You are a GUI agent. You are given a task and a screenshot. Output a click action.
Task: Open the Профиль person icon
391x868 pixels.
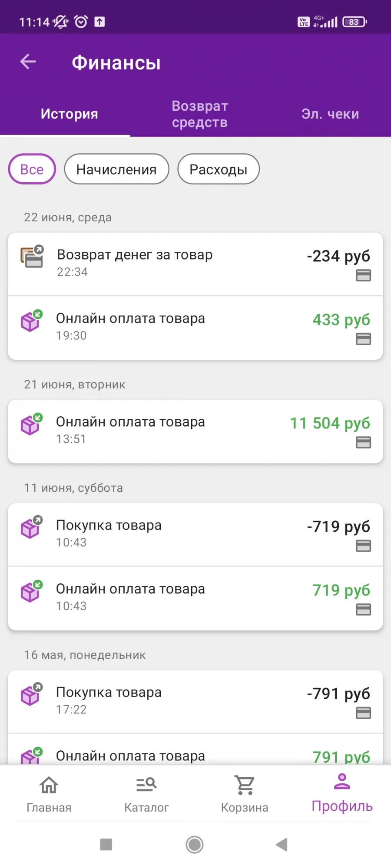coord(342,782)
